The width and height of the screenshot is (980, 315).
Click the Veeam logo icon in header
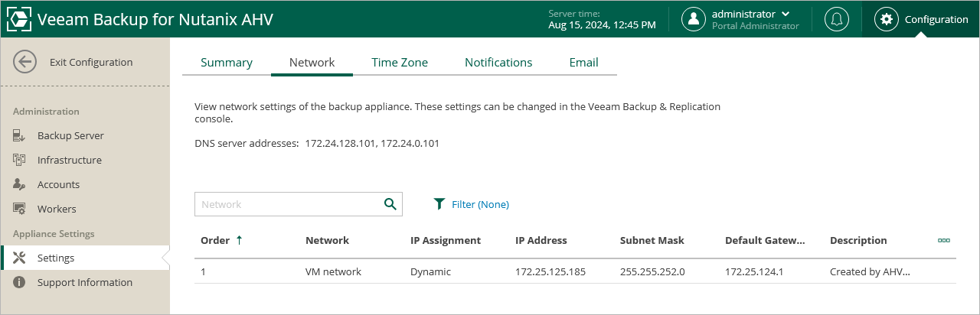pyautogui.click(x=19, y=19)
